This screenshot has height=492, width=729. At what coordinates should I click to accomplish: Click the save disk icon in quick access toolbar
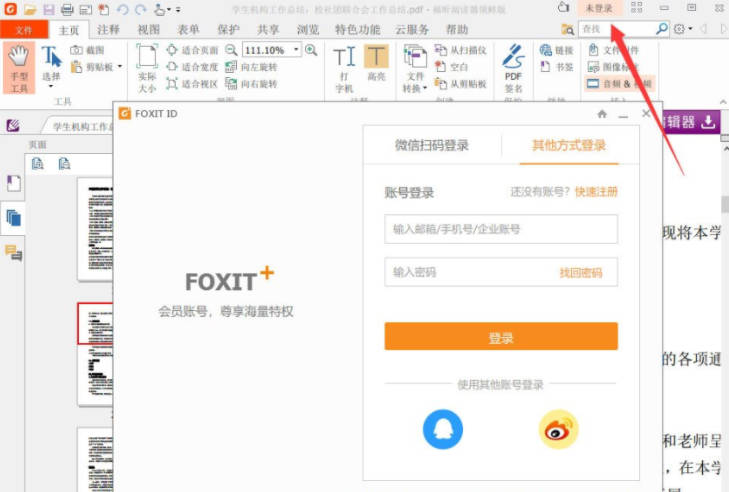(48, 9)
